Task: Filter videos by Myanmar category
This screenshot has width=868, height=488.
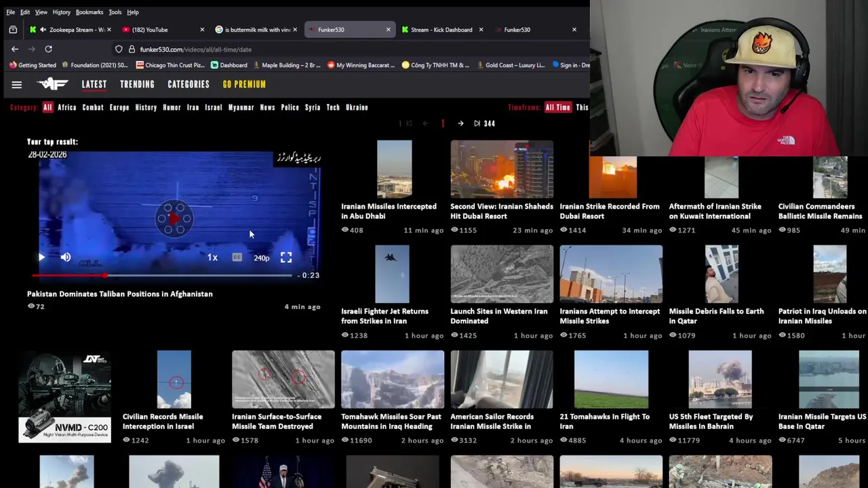Action: click(x=241, y=107)
